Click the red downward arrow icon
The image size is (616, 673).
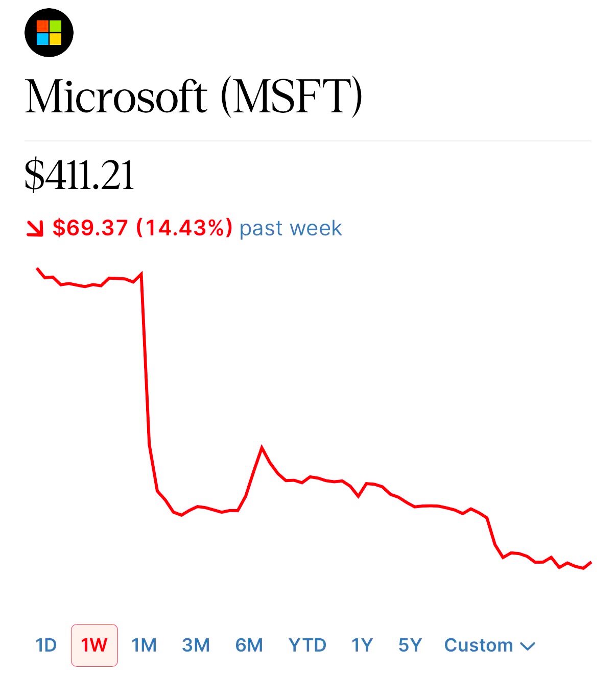point(35,228)
